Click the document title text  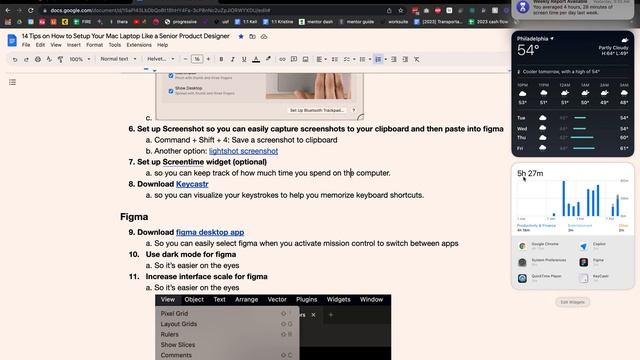[126, 36]
